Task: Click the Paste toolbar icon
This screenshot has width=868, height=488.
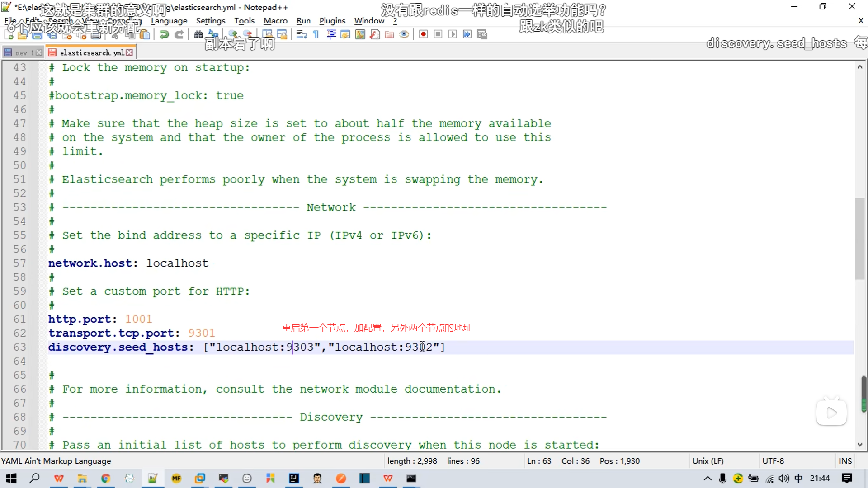Action: click(x=145, y=34)
